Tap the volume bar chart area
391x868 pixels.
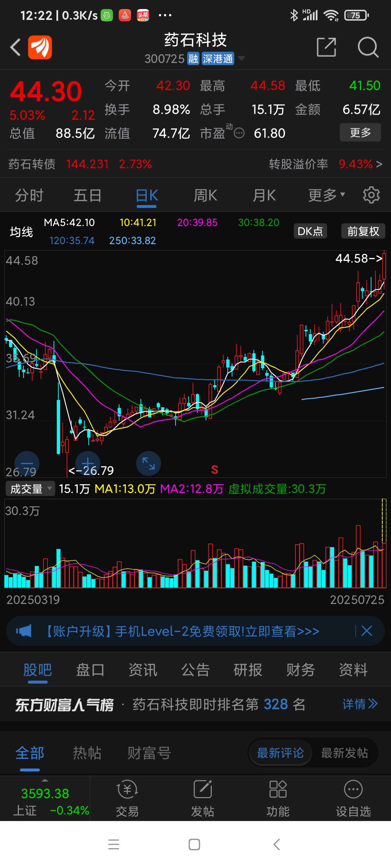[195, 543]
